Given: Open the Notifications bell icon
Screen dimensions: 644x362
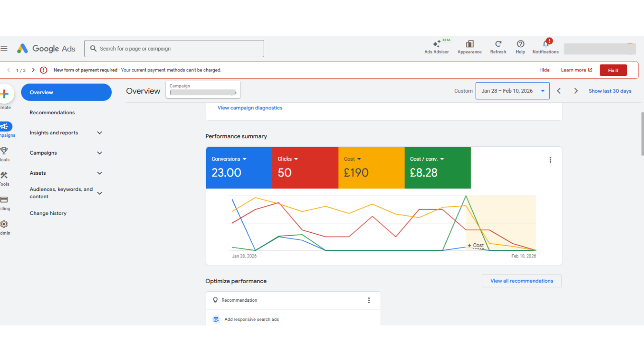Looking at the screenshot, I should click(545, 44).
